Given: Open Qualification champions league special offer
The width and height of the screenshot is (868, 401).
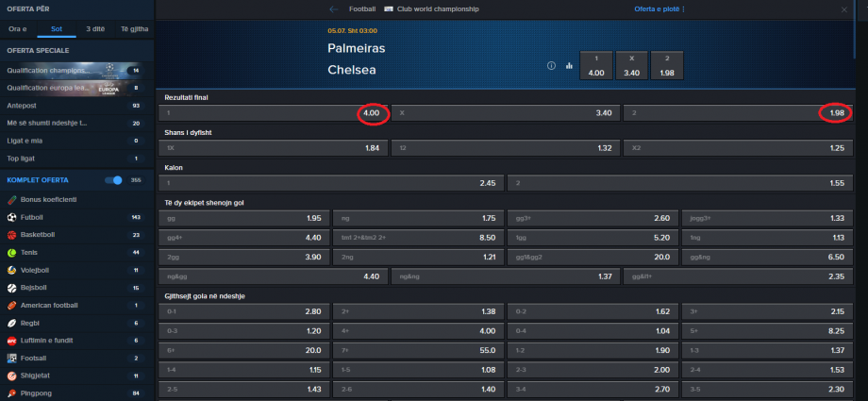Looking at the screenshot, I should pyautogui.click(x=77, y=71).
